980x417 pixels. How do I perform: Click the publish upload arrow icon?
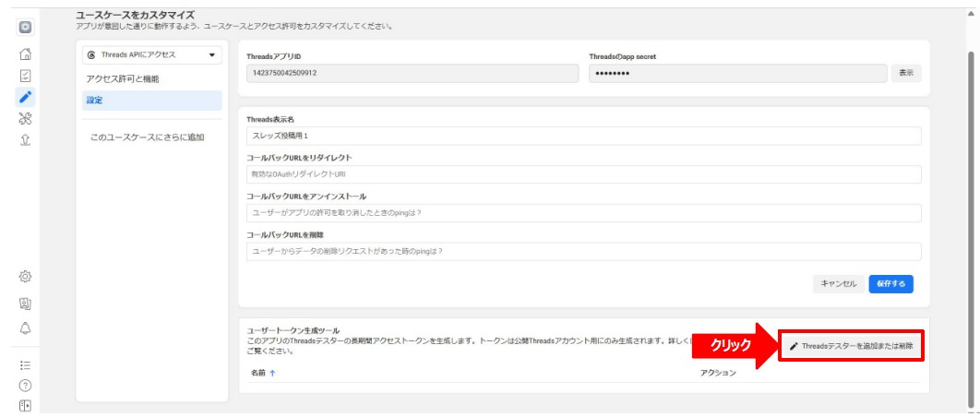[26, 140]
